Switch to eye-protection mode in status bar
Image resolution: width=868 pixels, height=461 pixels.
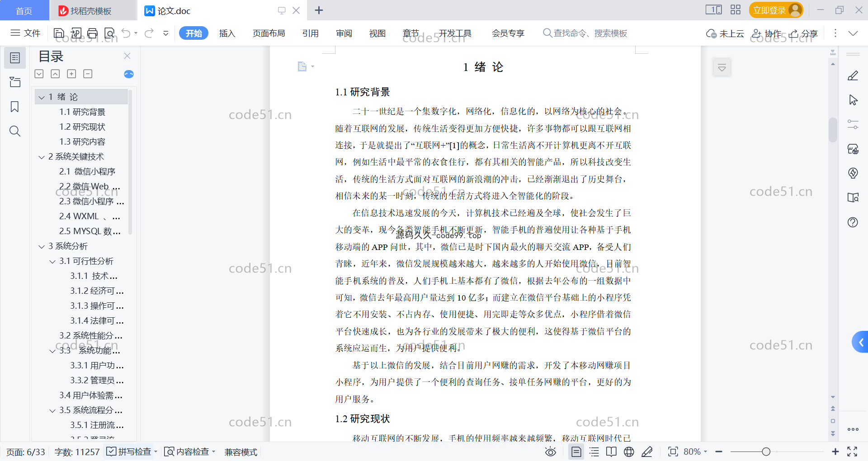pyautogui.click(x=551, y=452)
